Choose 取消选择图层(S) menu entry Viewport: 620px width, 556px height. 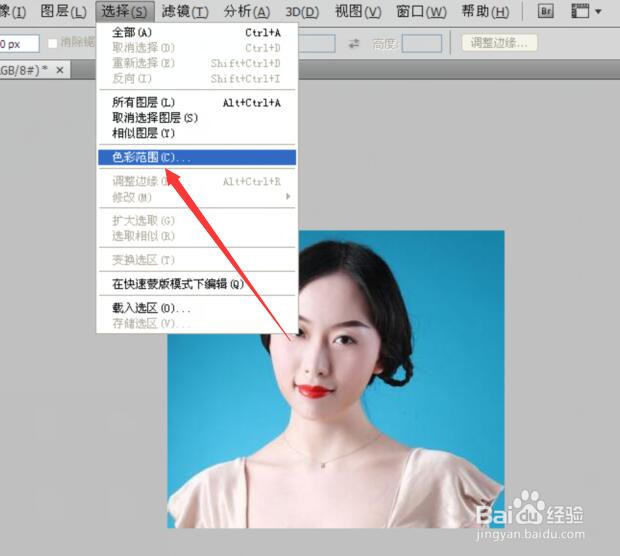click(x=197, y=118)
